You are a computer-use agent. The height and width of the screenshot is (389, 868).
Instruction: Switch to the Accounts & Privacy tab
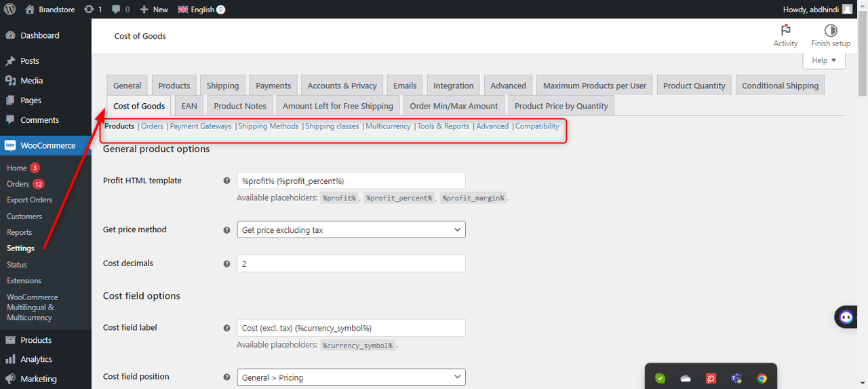[x=342, y=86]
